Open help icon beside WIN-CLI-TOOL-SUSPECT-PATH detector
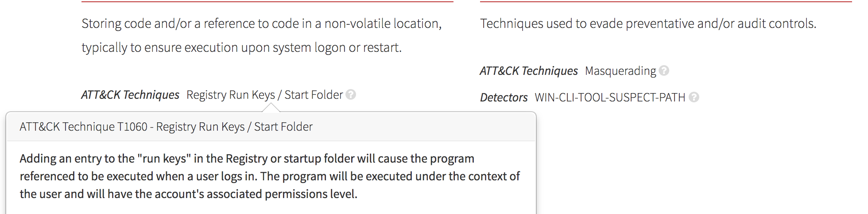The image size is (868, 214). point(694,97)
